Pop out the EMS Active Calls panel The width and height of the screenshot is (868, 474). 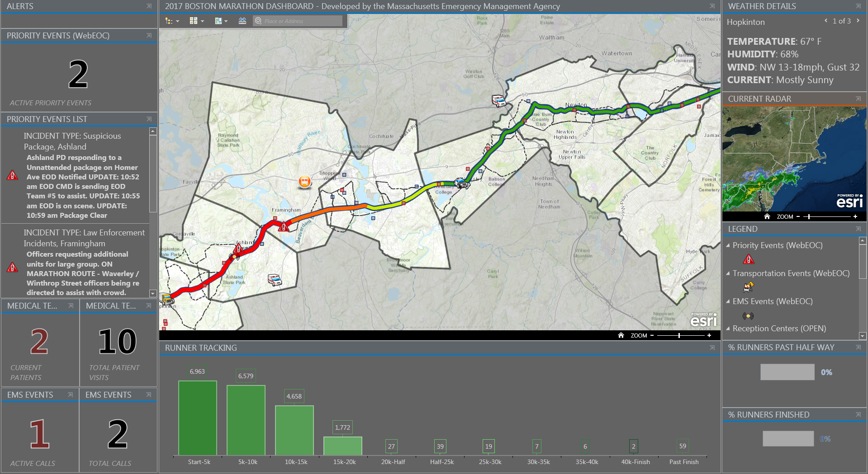[71, 394]
